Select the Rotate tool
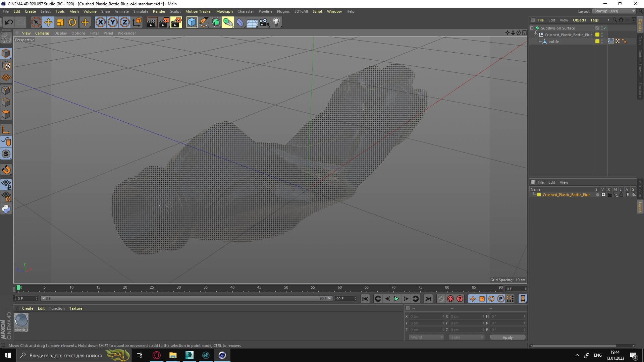644x362 pixels. (72, 22)
